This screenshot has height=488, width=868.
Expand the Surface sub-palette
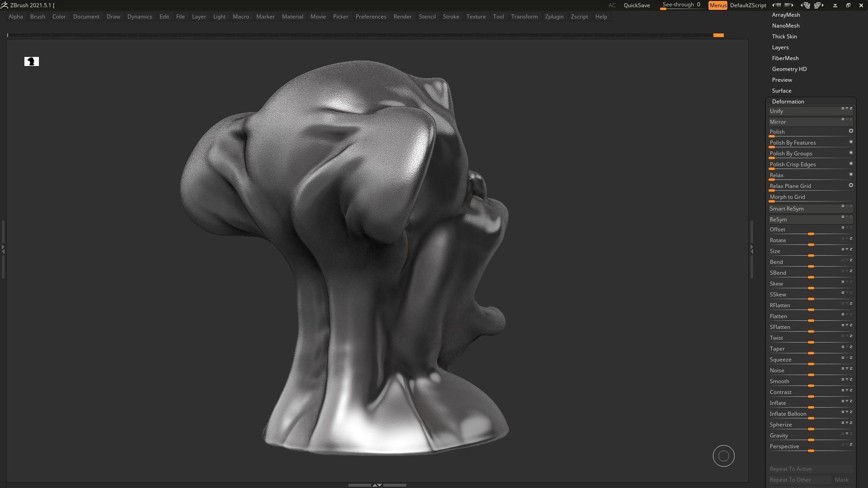coord(782,91)
